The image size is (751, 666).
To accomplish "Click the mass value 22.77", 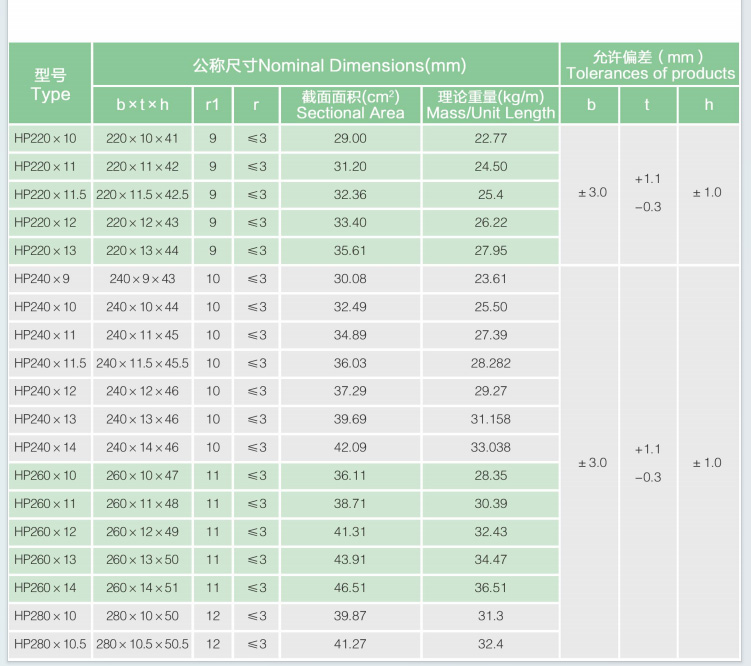I will pyautogui.click(x=490, y=138).
